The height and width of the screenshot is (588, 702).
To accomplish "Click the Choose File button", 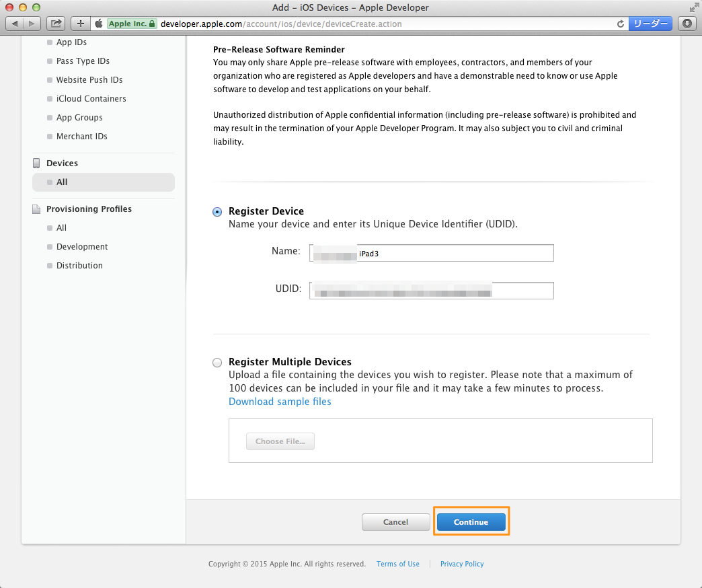I will coord(280,441).
